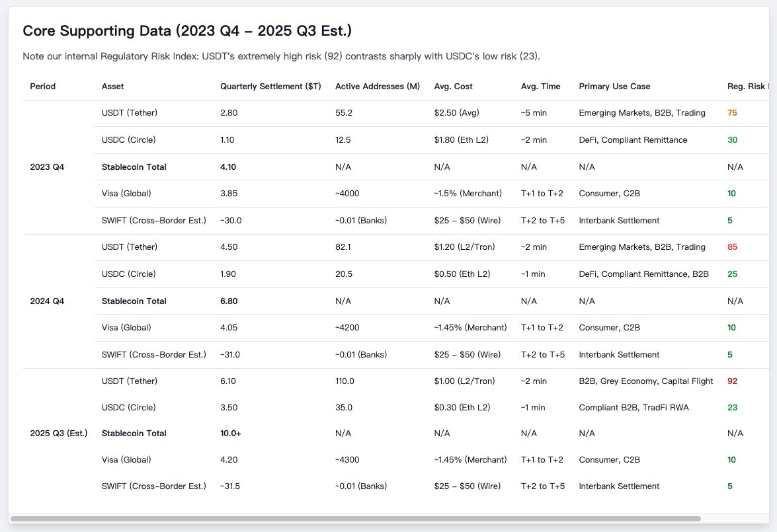Image resolution: width=777 pixels, height=532 pixels.
Task: Click the cost cell '$2.50 (Avg)'
Action: point(456,113)
